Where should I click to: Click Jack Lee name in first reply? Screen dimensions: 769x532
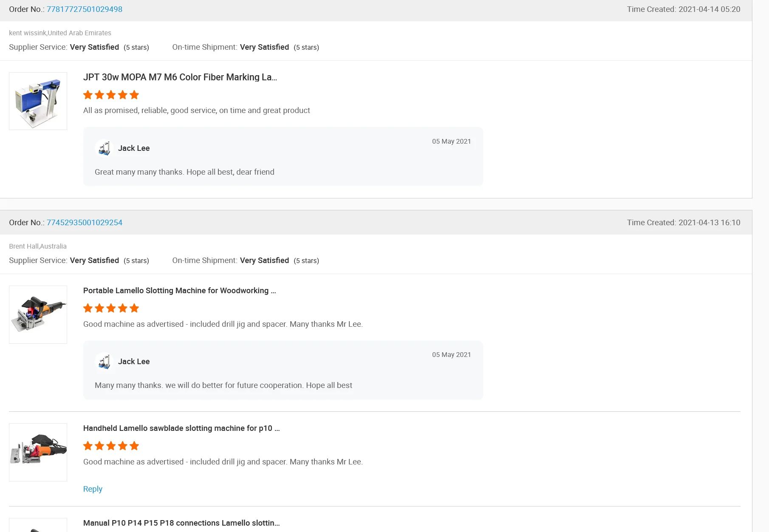pos(134,148)
